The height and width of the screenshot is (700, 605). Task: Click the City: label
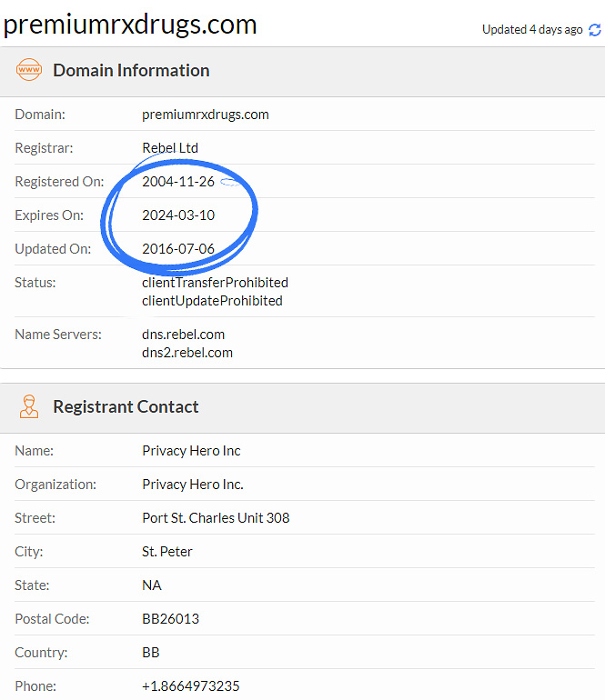tap(28, 552)
